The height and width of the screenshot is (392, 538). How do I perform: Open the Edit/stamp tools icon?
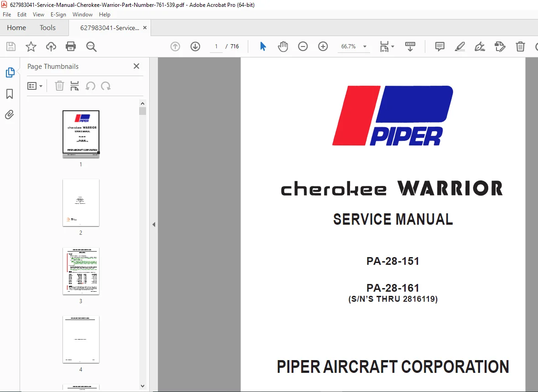500,46
